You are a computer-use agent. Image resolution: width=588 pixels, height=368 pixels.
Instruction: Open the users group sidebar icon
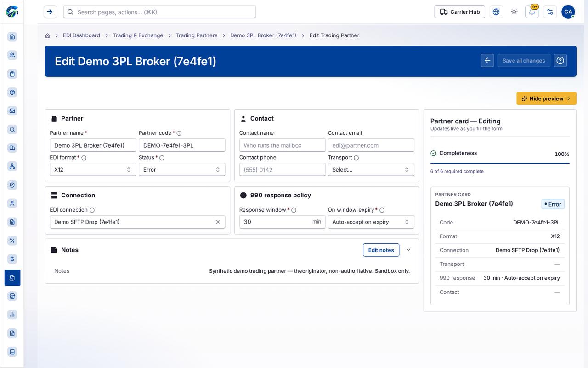(12, 55)
